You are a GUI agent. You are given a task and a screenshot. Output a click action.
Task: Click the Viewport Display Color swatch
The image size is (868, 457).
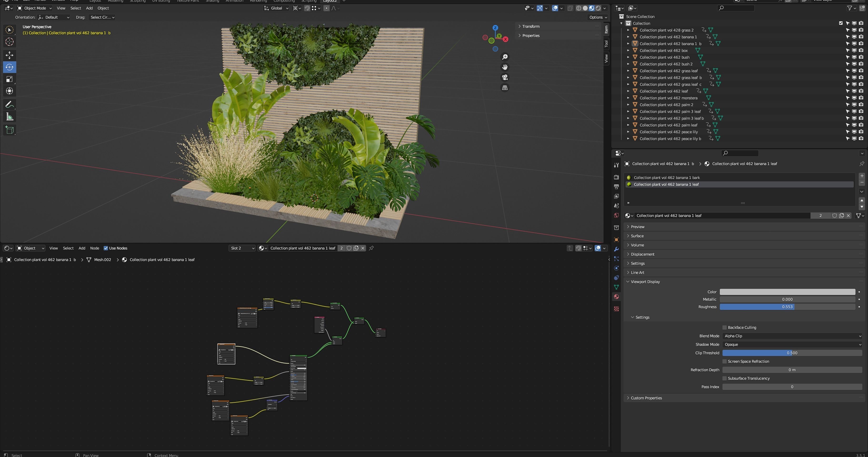[788, 292]
